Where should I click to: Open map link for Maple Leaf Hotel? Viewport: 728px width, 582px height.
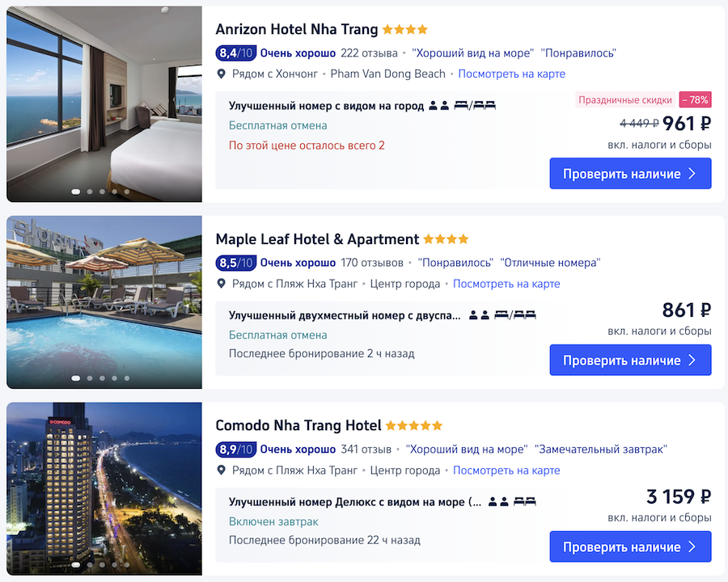coord(506,284)
